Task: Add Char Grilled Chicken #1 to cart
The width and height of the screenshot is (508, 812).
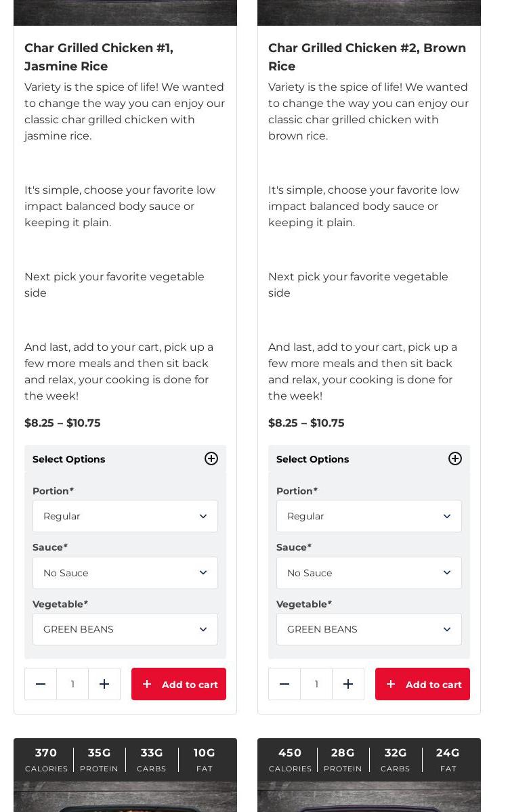Action: (179, 684)
